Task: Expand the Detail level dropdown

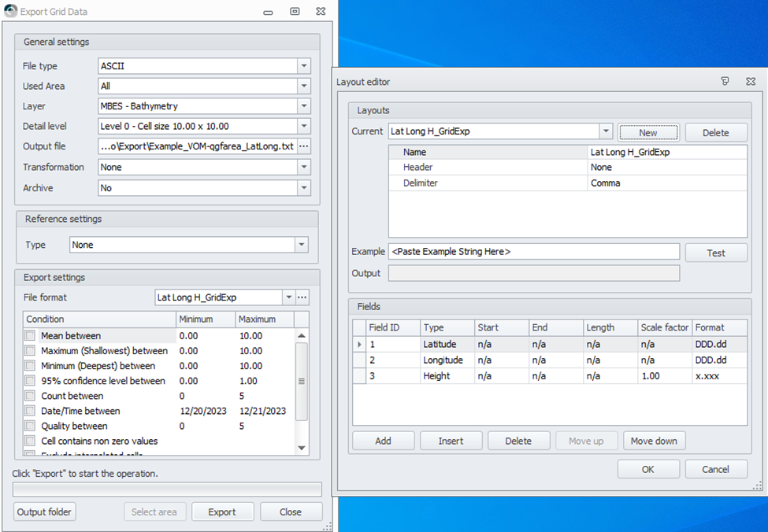Action: 304,126
